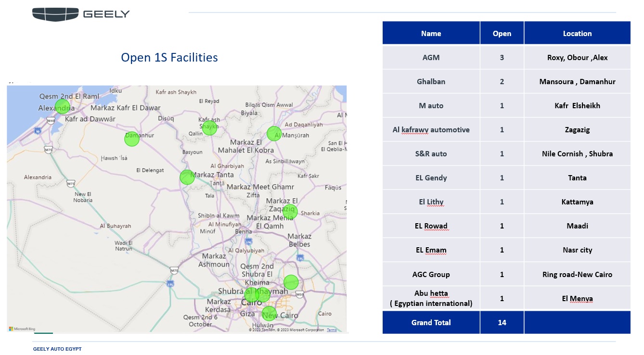Click the Kattamya location cell
Viewport: 644px width, 355px height.
tap(577, 202)
